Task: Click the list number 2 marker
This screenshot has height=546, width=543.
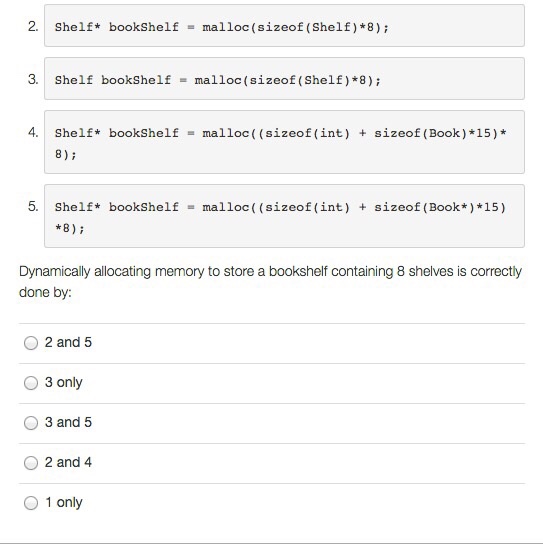Action: click(x=33, y=26)
